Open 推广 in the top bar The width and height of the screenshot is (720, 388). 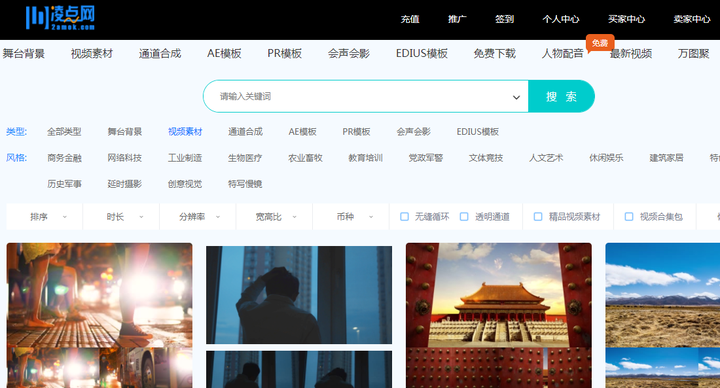(x=457, y=19)
